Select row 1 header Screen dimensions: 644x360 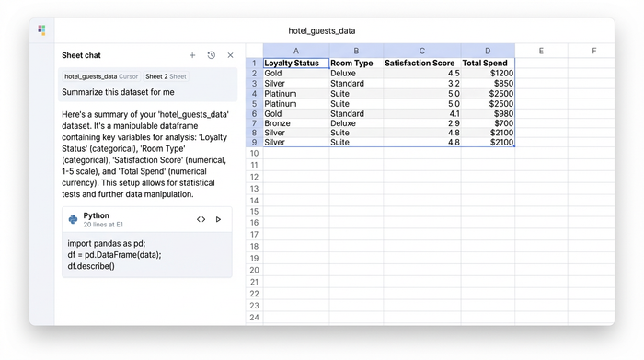click(x=254, y=63)
